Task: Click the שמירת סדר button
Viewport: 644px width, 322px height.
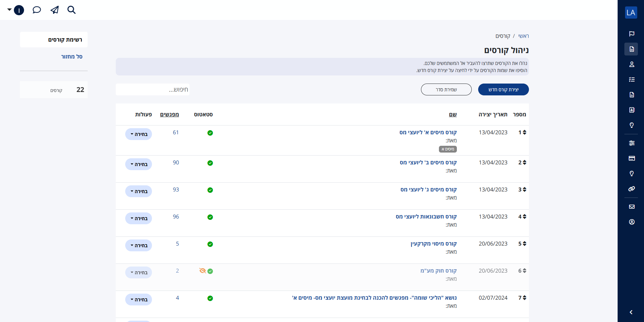Action: click(446, 90)
